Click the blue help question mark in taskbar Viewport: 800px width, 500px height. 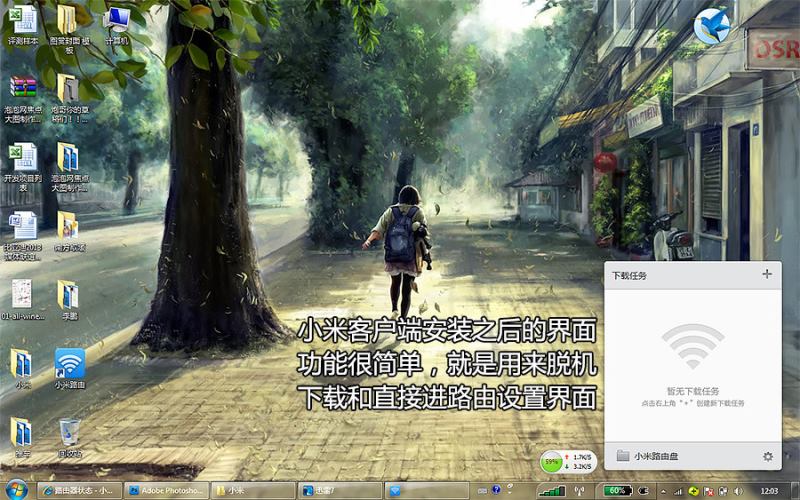point(496,490)
